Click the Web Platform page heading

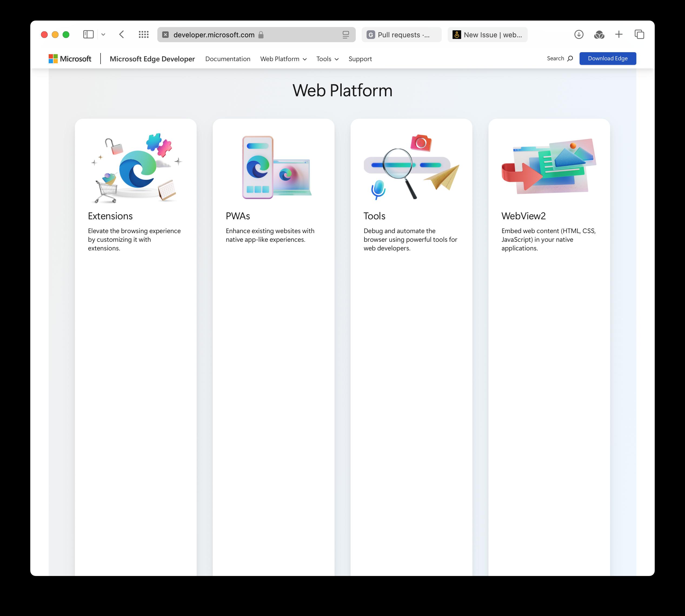click(x=342, y=91)
